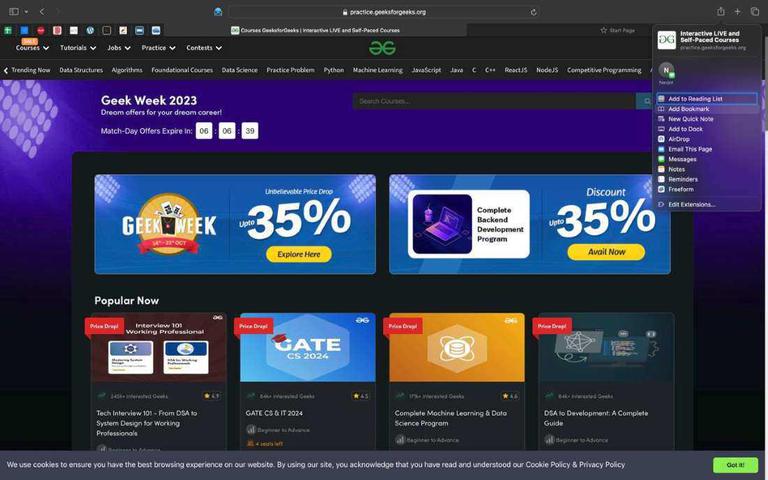Click the forward navigation arrow
Image resolution: width=768 pixels, height=480 pixels.
coord(58,12)
